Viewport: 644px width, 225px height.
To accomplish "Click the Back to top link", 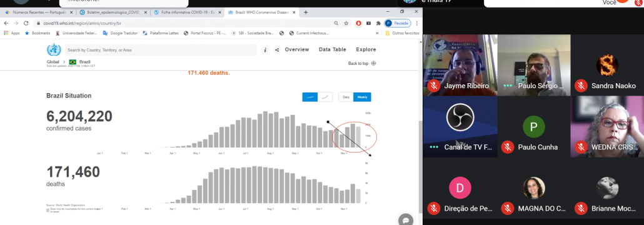I will click(362, 63).
